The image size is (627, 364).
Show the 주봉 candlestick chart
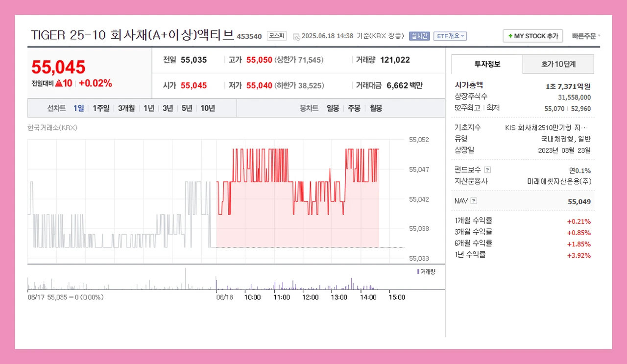pyautogui.click(x=354, y=108)
